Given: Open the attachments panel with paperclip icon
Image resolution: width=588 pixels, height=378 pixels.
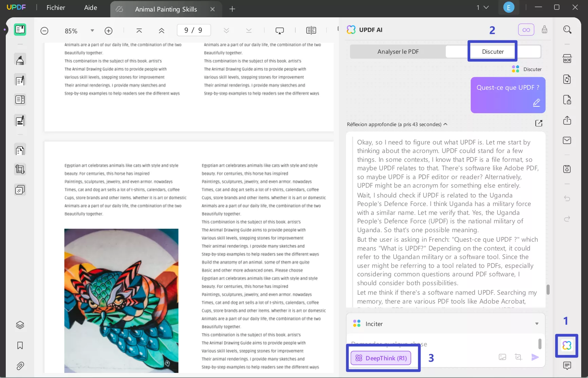Looking at the screenshot, I should tap(20, 366).
